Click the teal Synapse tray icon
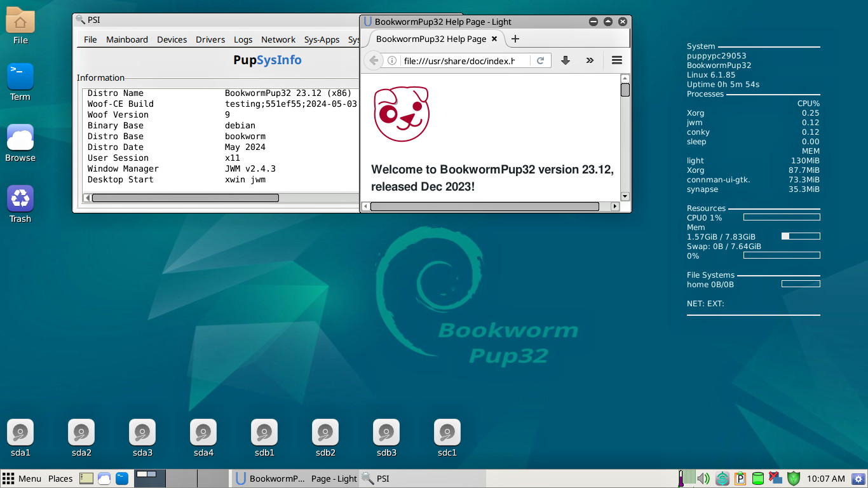 (722, 478)
